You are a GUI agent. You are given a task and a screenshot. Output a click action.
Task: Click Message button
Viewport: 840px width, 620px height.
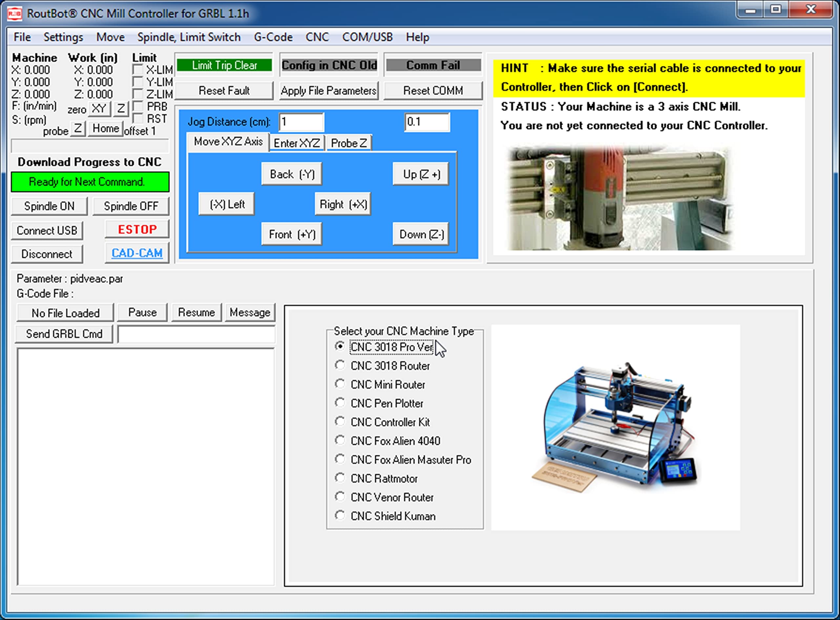[250, 313]
